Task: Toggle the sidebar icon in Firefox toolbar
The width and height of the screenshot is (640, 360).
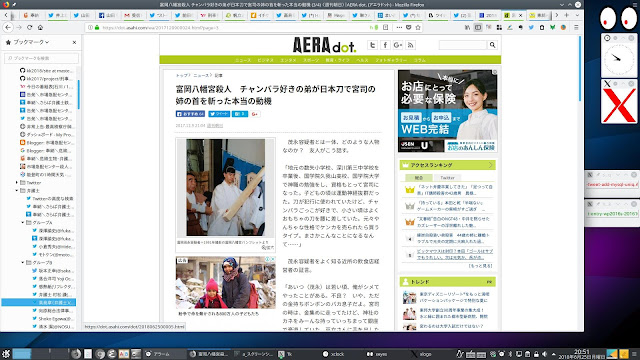Action: (478, 27)
